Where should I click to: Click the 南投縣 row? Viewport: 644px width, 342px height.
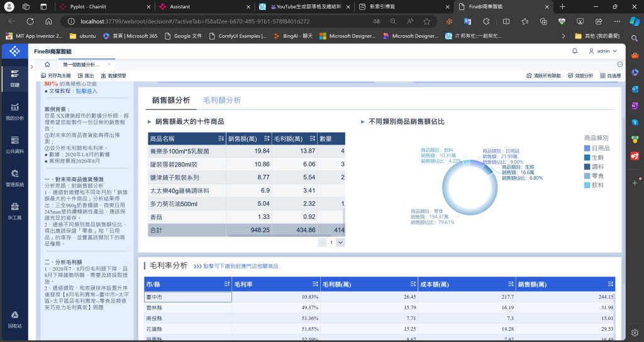click(379, 318)
